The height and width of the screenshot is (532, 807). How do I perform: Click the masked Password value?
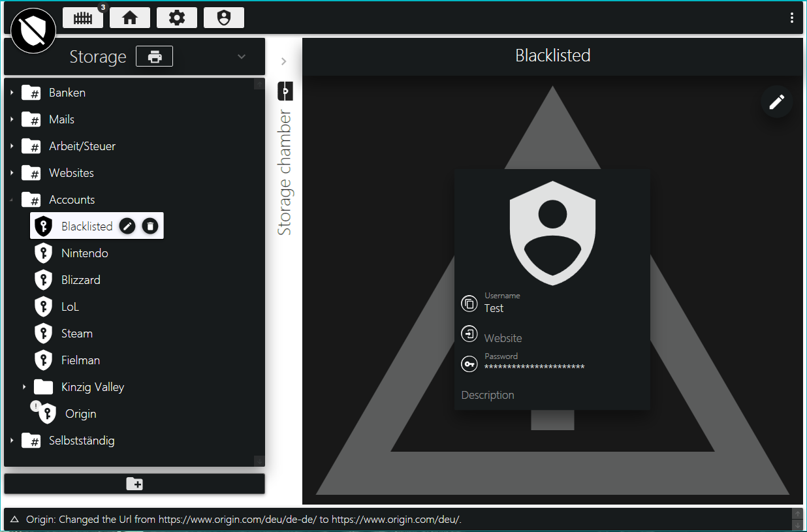click(534, 368)
